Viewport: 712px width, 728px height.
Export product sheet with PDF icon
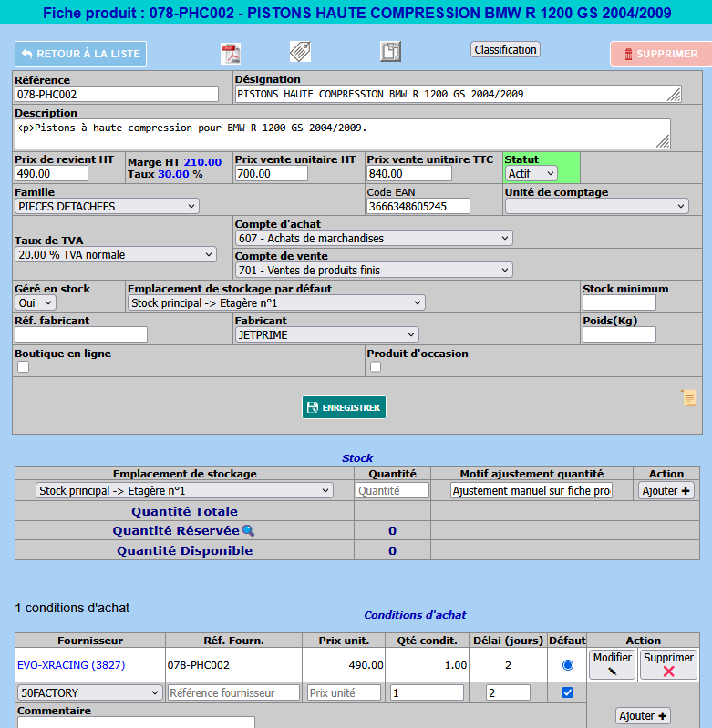pos(231,53)
